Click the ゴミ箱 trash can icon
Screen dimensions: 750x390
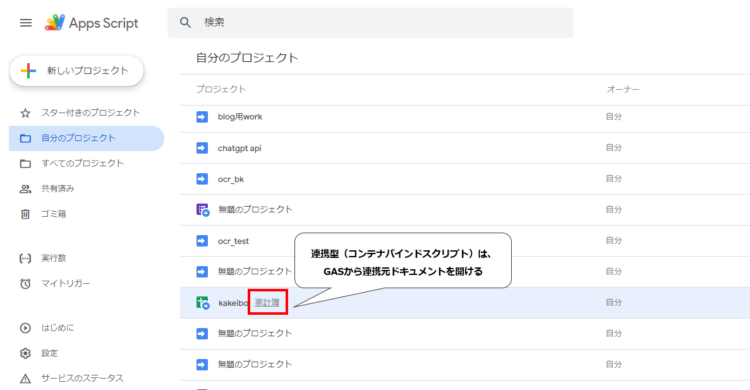25,214
